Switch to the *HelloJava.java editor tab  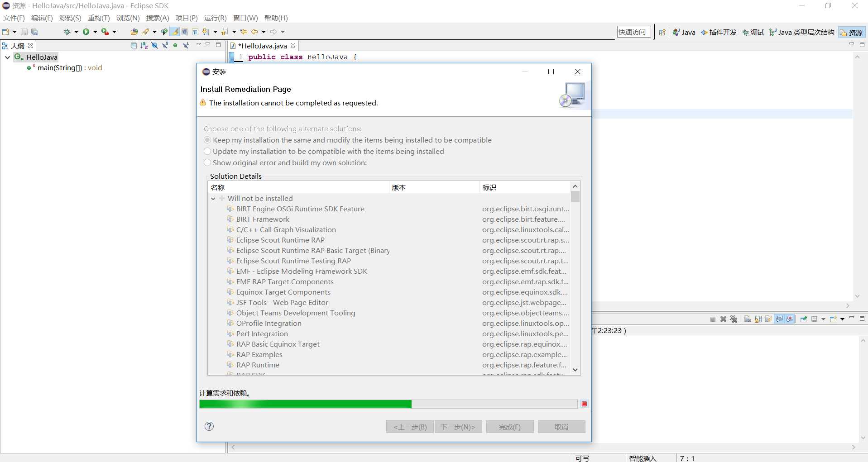pyautogui.click(x=262, y=46)
